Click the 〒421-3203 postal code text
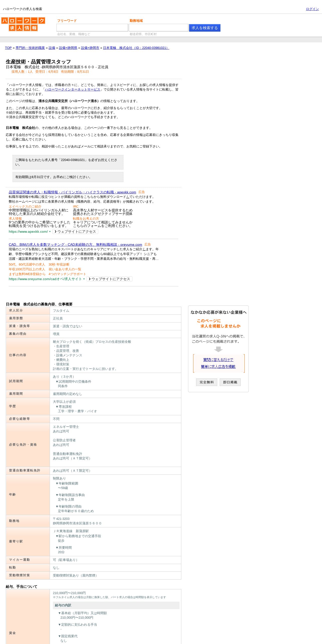 point(61,519)
